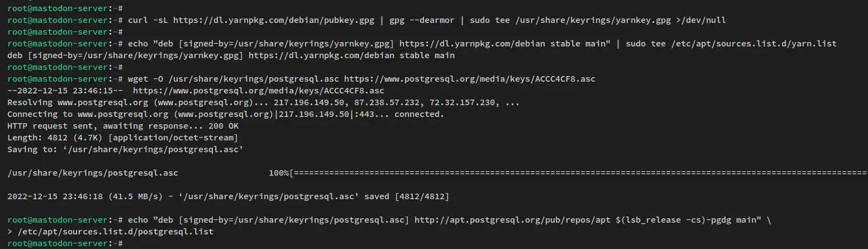Screen dimensions: 868x249
Task: Click the 2022-12-15 23:46:15 timestamp line
Action: [x=196, y=91]
